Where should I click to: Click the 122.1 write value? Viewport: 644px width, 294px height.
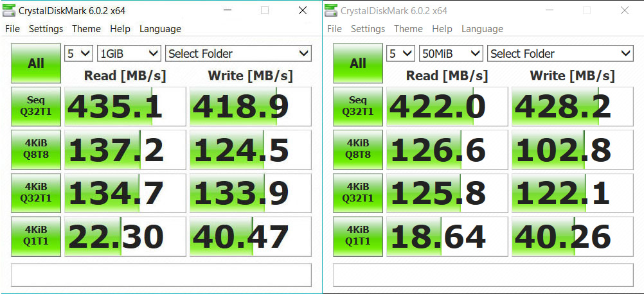click(573, 193)
